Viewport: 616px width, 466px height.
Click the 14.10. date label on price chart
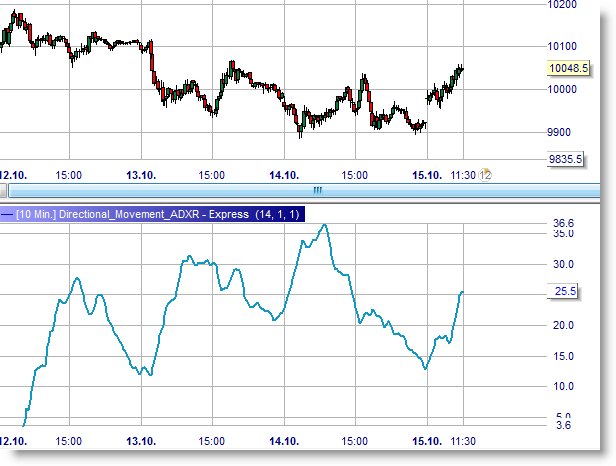[x=284, y=175]
